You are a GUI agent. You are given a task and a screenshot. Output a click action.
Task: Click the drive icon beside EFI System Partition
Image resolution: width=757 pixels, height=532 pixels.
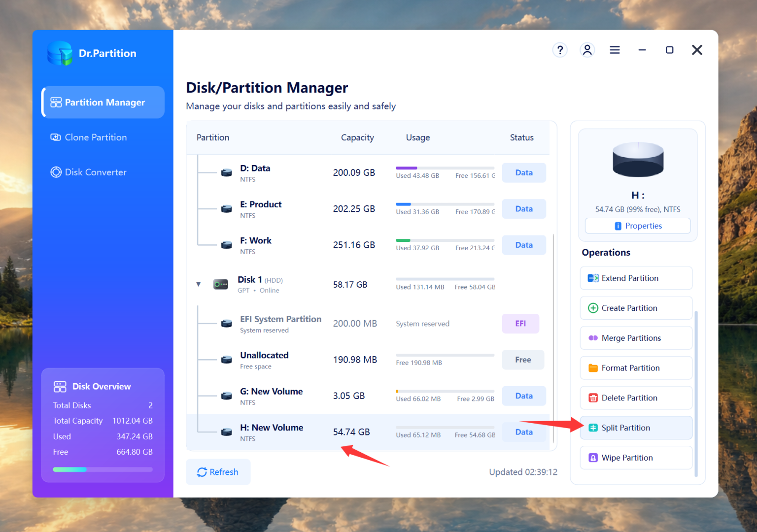tap(227, 324)
